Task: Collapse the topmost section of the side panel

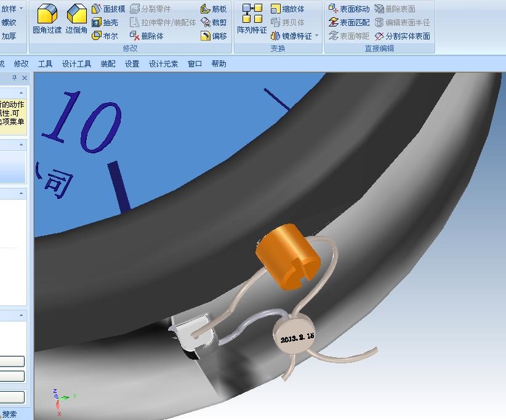Action: point(22,93)
